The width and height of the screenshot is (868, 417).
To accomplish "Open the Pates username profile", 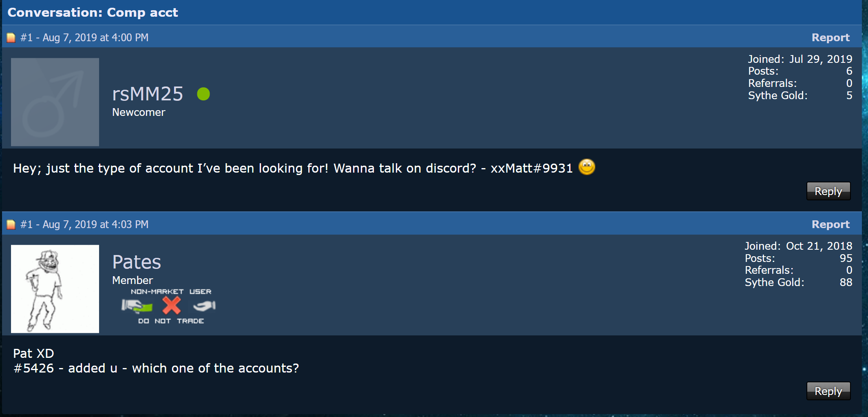I will 137,262.
